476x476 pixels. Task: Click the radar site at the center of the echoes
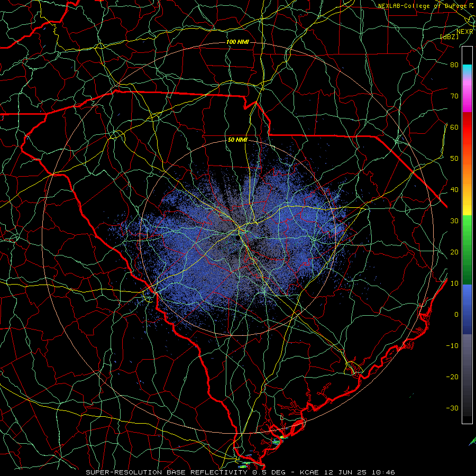click(x=237, y=239)
